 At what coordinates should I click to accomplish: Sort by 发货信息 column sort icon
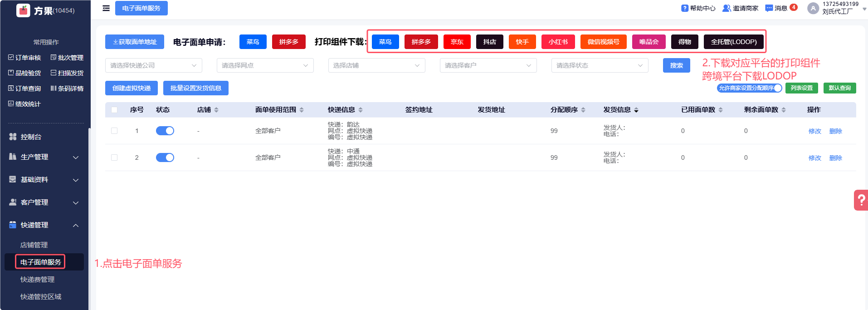pos(636,110)
